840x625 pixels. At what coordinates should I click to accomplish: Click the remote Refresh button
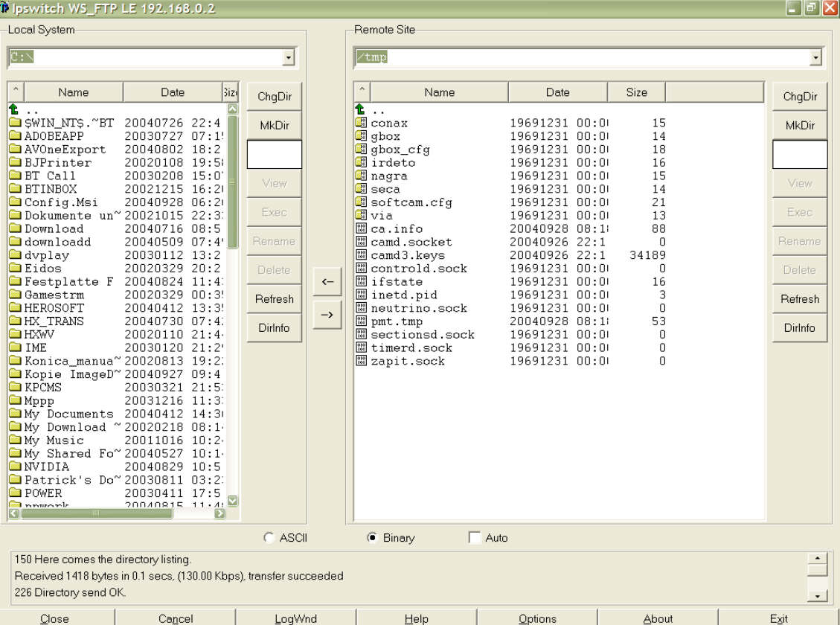click(x=799, y=299)
